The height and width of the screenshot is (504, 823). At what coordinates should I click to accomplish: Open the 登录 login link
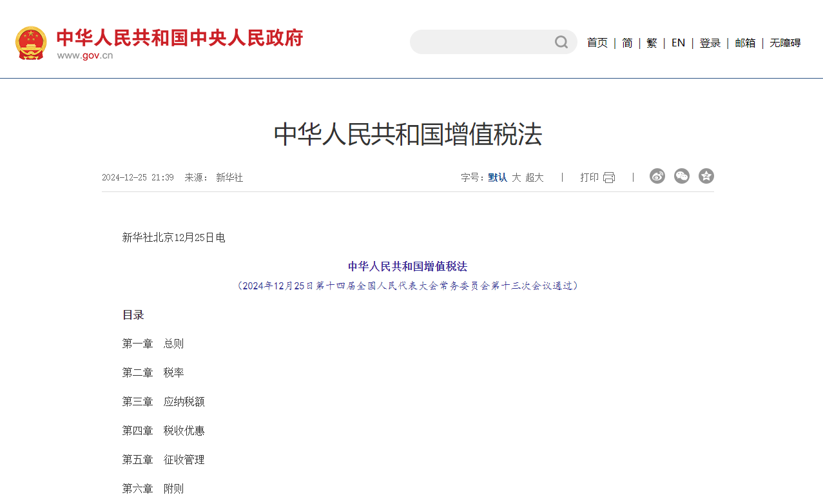(x=710, y=43)
